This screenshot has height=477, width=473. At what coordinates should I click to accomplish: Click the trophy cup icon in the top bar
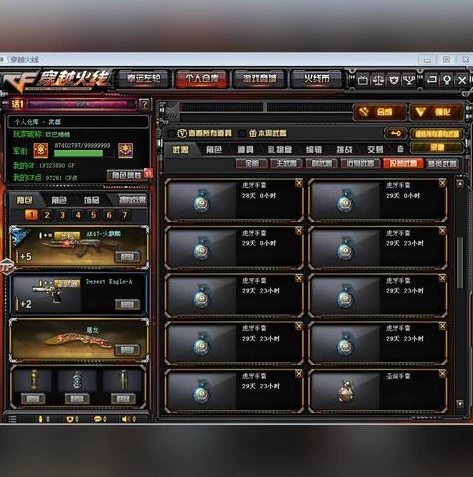coord(409,80)
